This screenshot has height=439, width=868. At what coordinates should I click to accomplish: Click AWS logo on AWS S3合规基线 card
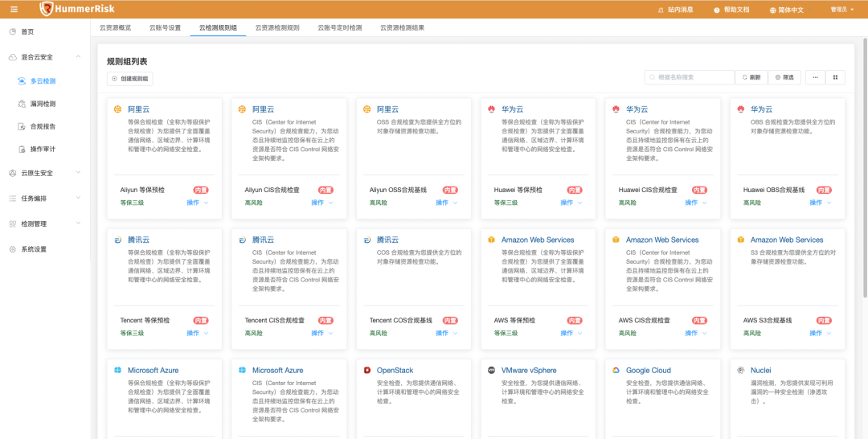point(741,240)
